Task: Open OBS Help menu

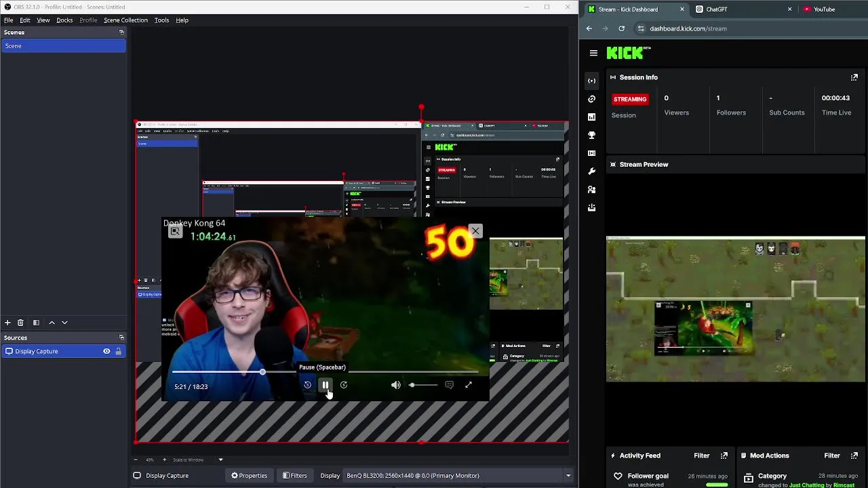Action: [182, 20]
